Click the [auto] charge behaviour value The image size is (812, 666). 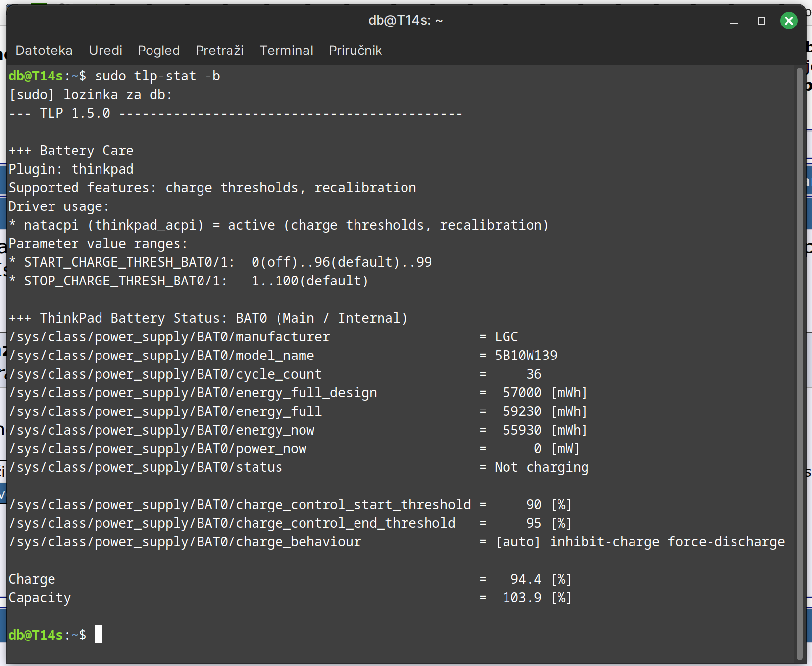pyautogui.click(x=518, y=542)
